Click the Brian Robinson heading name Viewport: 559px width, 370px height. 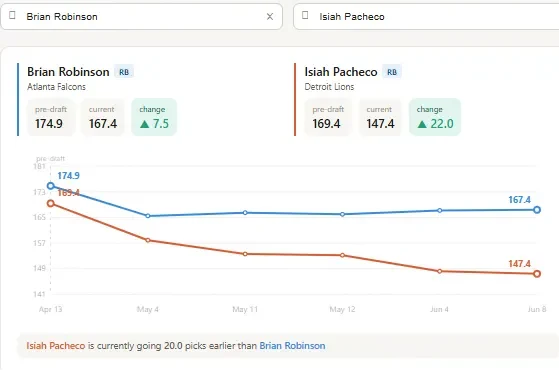(x=68, y=72)
